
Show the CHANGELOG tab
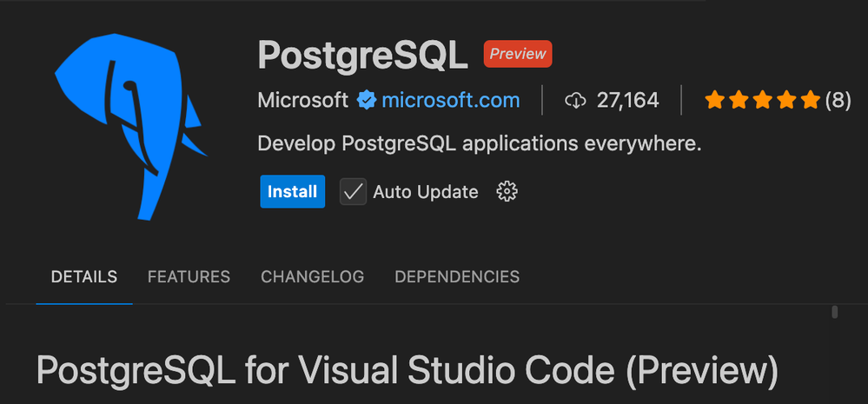click(x=312, y=277)
